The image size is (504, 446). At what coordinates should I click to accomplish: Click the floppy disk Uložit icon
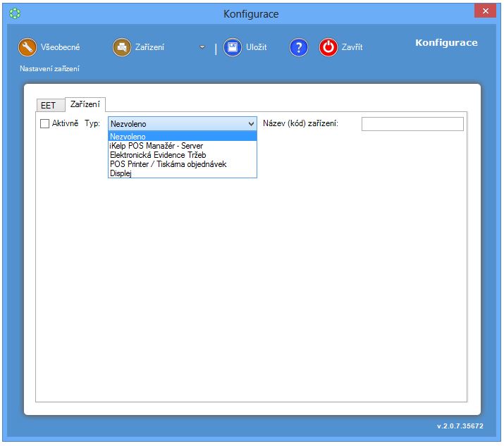[x=233, y=47]
